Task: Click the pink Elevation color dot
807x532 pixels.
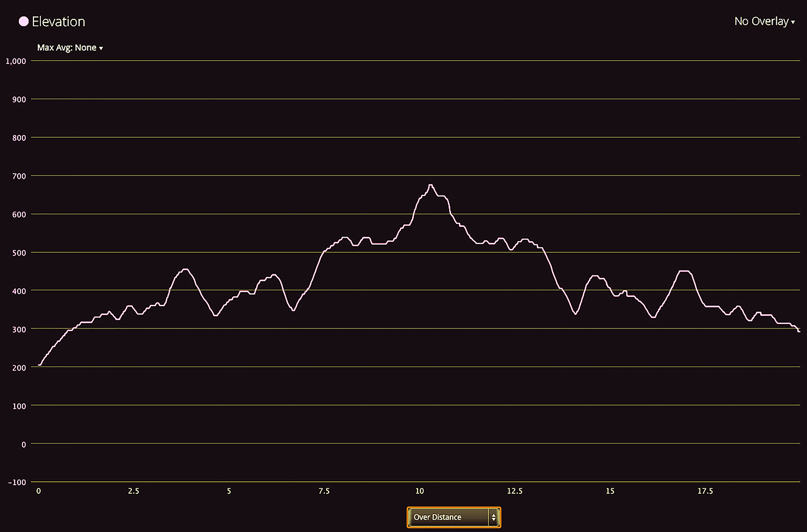Action: [24, 22]
